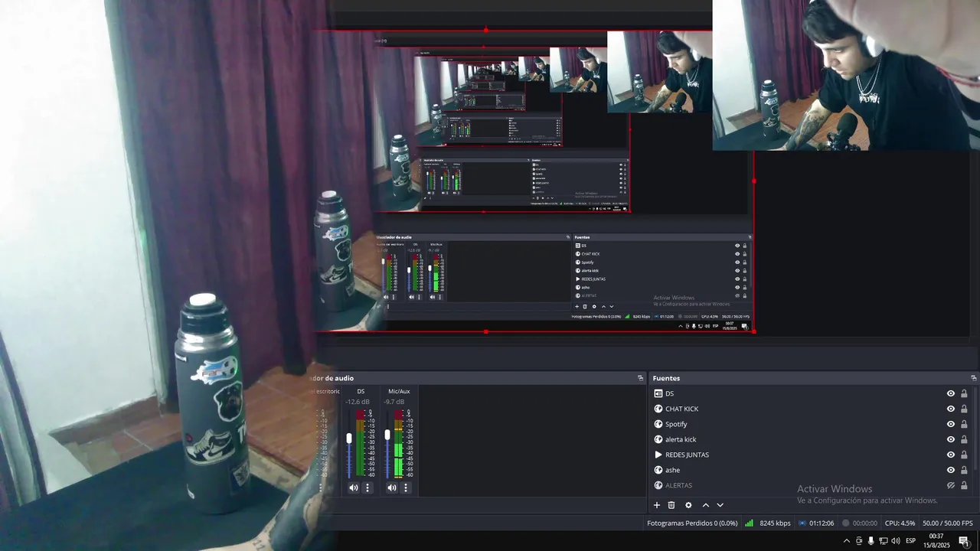Click the -9.7 dB level readout
The height and width of the screenshot is (551, 980).
point(394,402)
